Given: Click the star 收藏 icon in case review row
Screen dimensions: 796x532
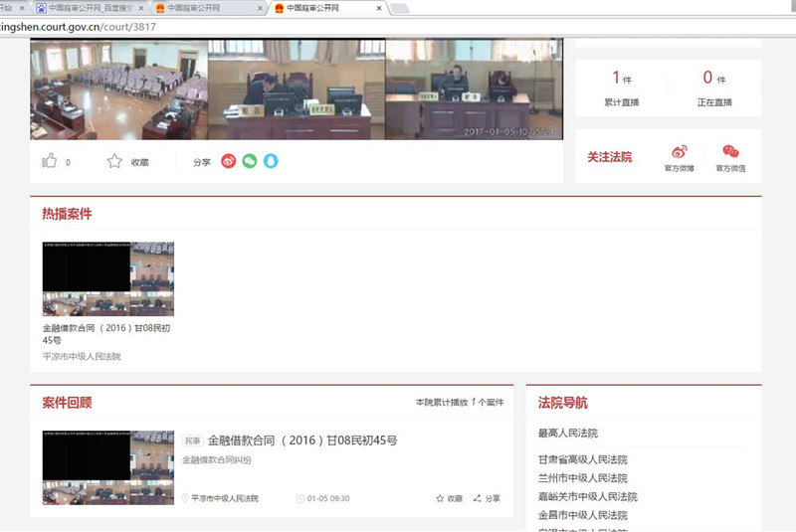Looking at the screenshot, I should (x=440, y=498).
